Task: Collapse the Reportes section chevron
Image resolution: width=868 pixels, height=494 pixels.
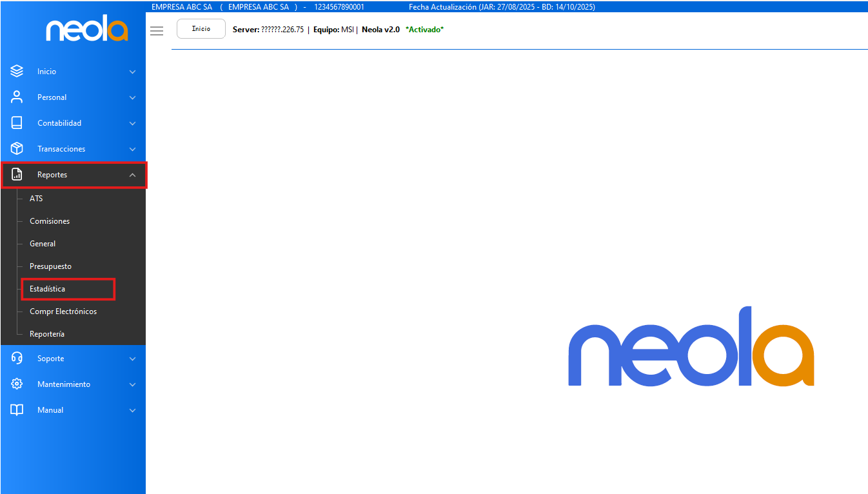Action: pyautogui.click(x=132, y=175)
